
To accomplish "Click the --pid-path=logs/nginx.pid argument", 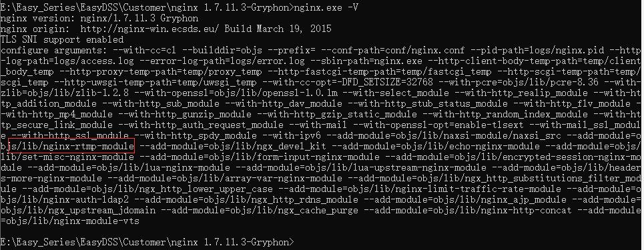I will (537, 51).
